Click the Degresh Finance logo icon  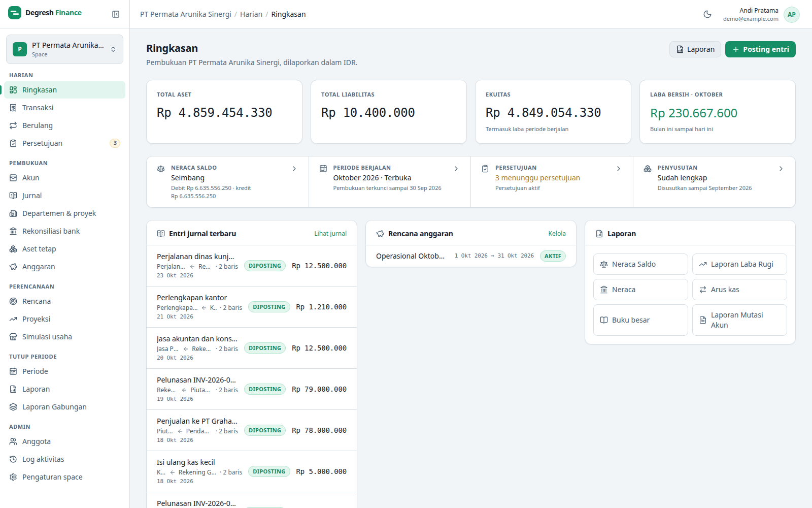[15, 13]
